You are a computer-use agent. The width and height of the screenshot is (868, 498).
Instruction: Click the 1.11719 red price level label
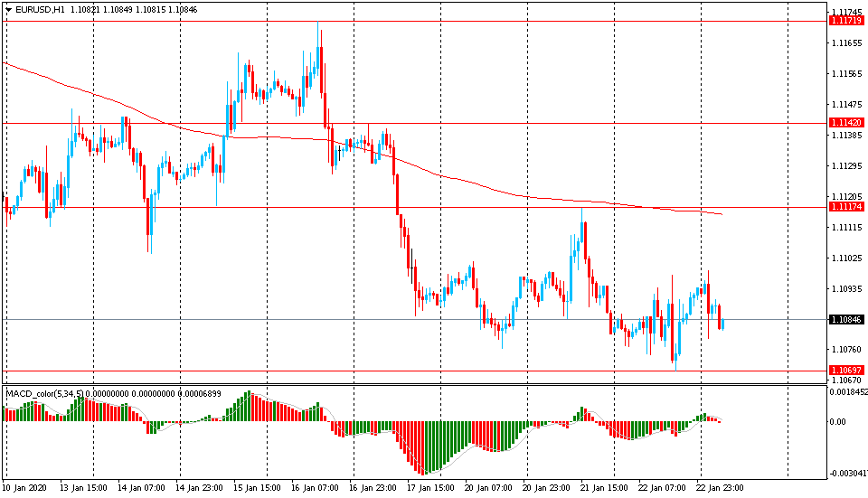click(x=846, y=21)
